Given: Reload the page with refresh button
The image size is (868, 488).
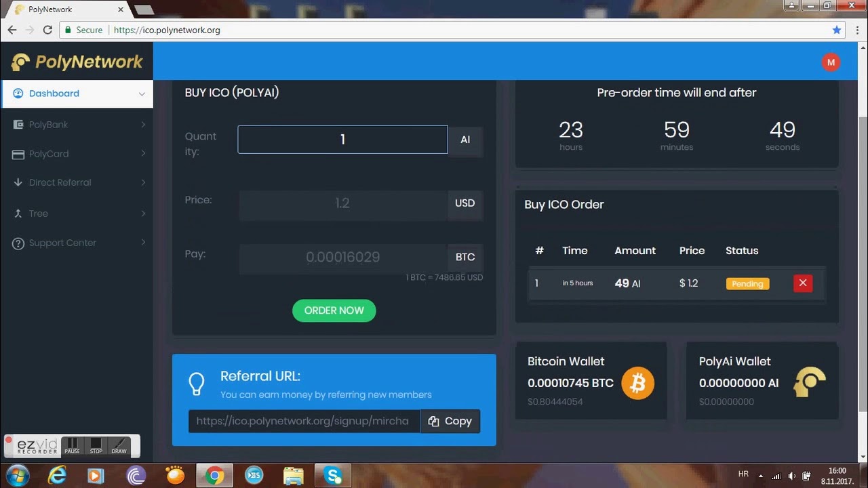Looking at the screenshot, I should [47, 30].
